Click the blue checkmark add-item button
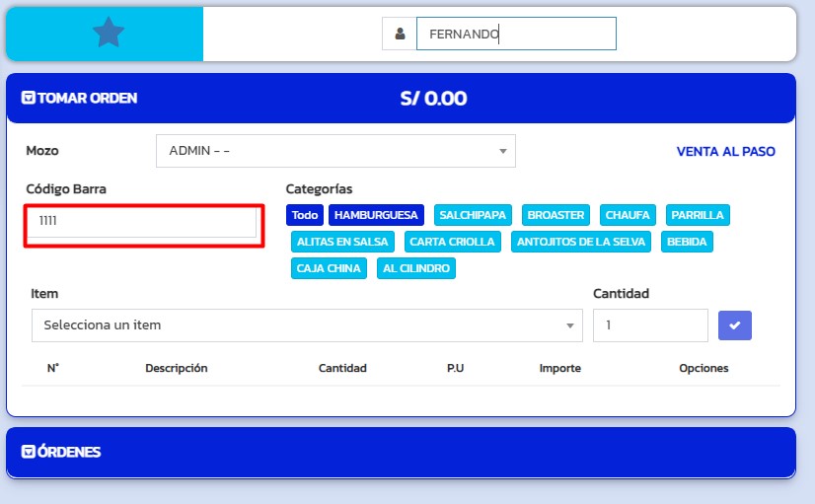 point(734,325)
